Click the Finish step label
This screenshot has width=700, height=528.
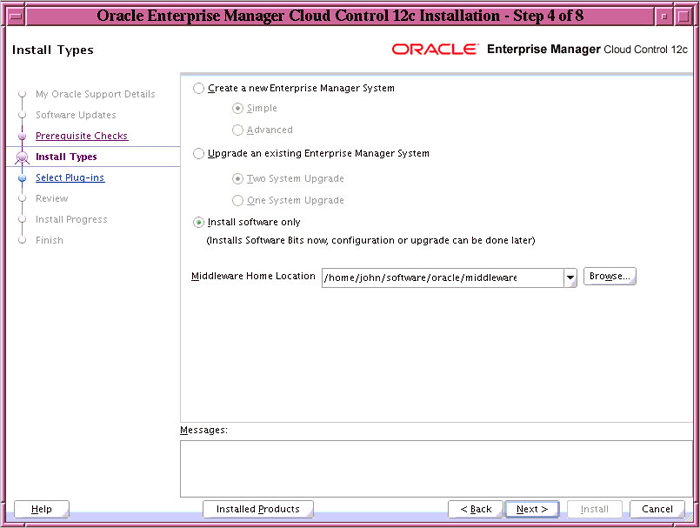click(50, 240)
